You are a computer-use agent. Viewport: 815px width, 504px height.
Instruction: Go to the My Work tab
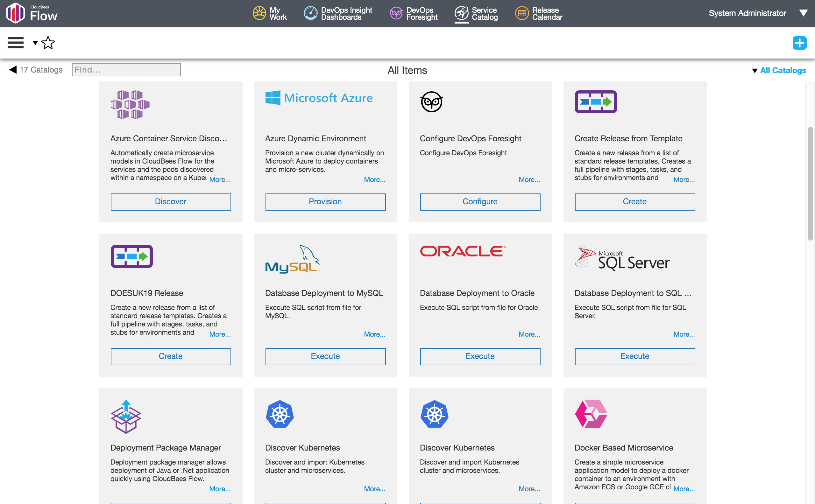tap(270, 14)
